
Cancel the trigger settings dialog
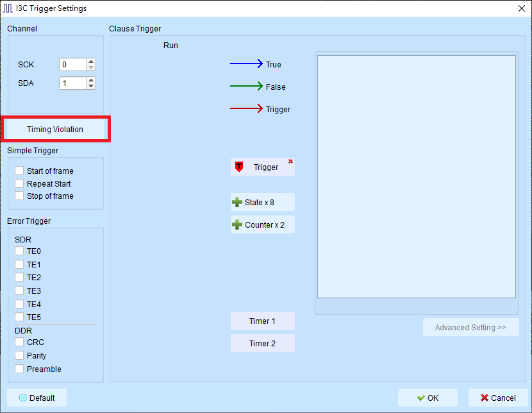coord(498,398)
